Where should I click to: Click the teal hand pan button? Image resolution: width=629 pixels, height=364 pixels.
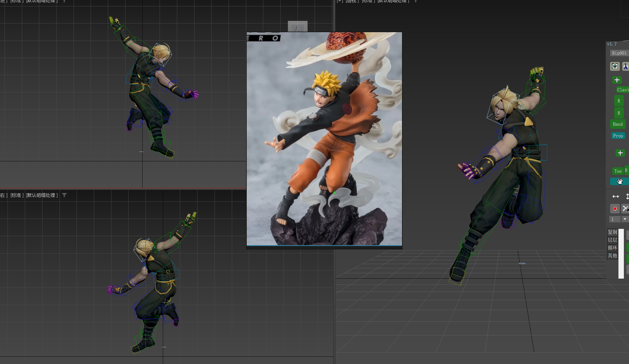(x=620, y=181)
